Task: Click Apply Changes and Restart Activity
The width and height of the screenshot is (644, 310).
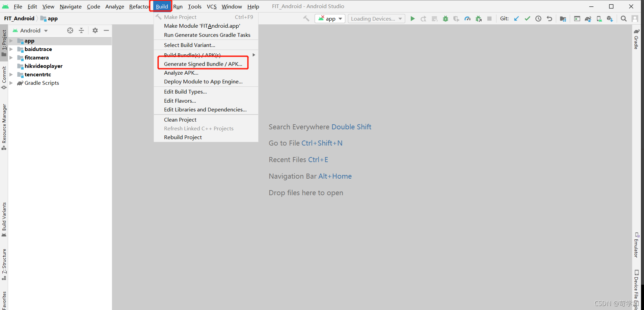Action: (423, 19)
